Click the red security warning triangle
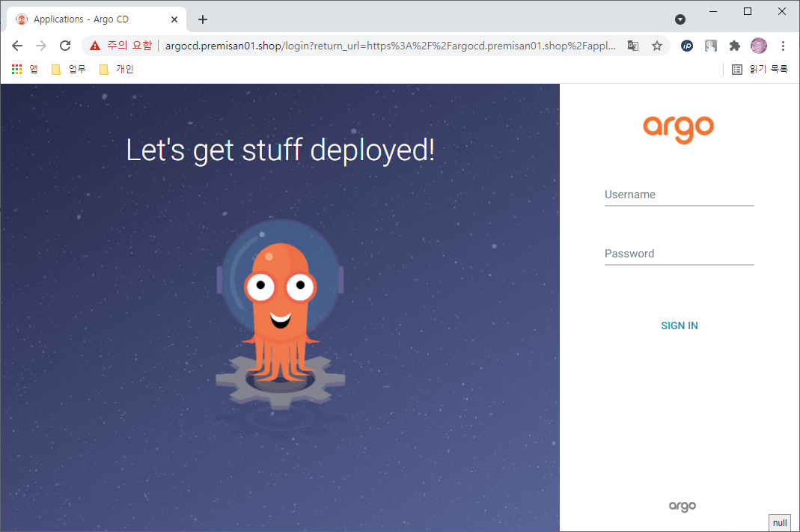Viewport: 800px width, 532px height. [x=95, y=46]
